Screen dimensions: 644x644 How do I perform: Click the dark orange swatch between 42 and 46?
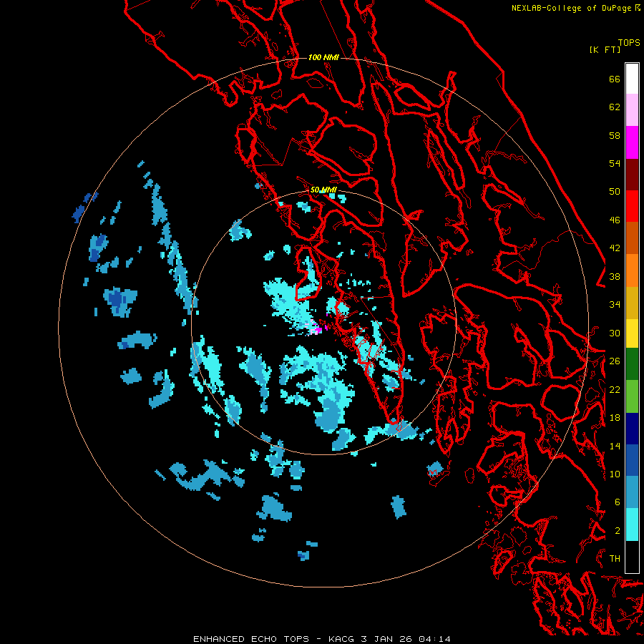[632, 238]
